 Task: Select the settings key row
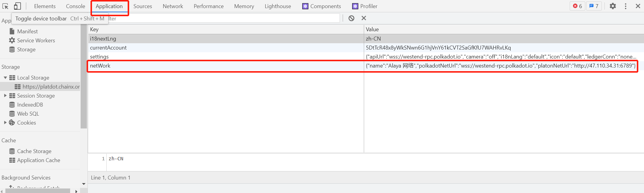click(366, 56)
